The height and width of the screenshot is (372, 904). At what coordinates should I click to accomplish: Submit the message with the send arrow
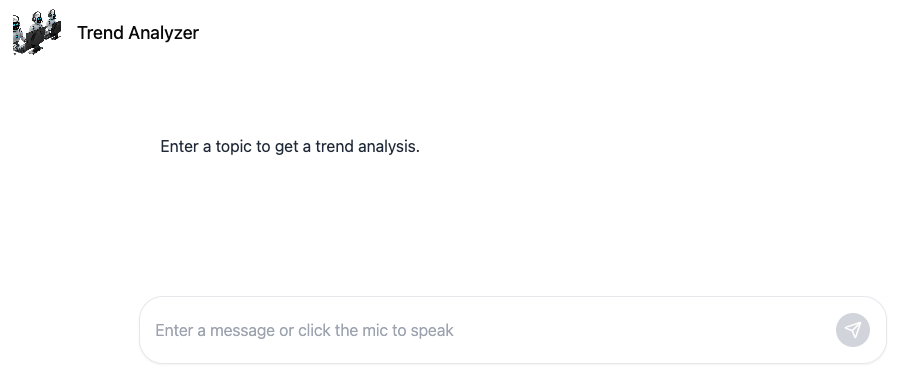tap(853, 330)
